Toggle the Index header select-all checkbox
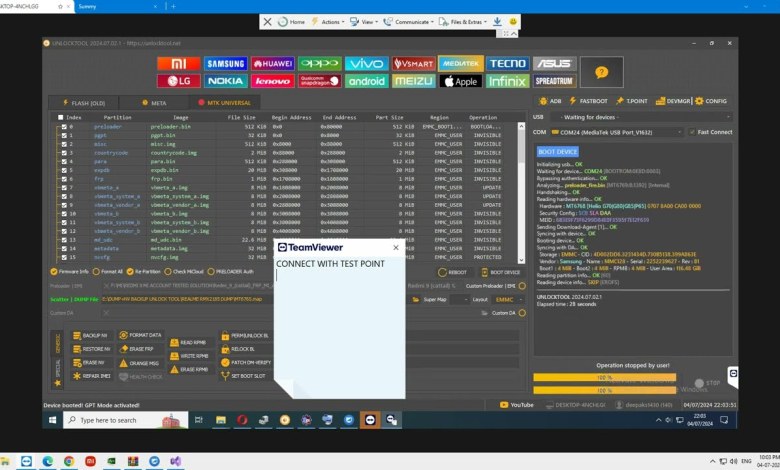780x470 pixels. [61, 118]
